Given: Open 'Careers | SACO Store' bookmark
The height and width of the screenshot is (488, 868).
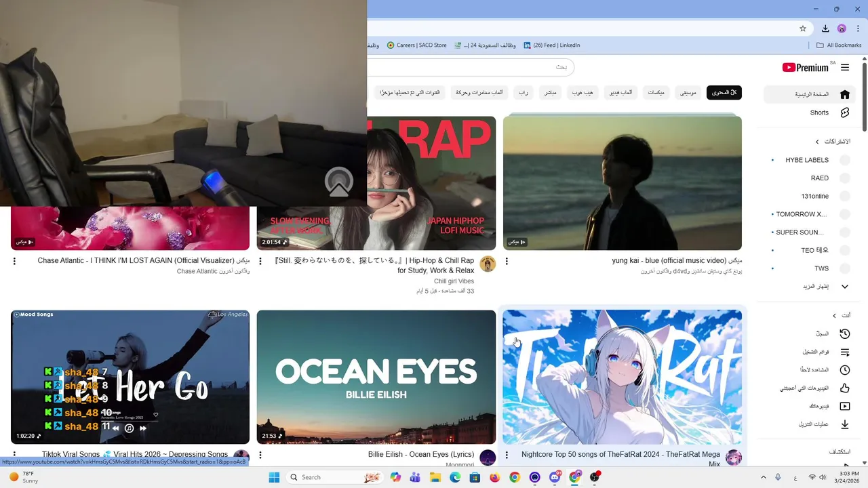Looking at the screenshot, I should 417,45.
